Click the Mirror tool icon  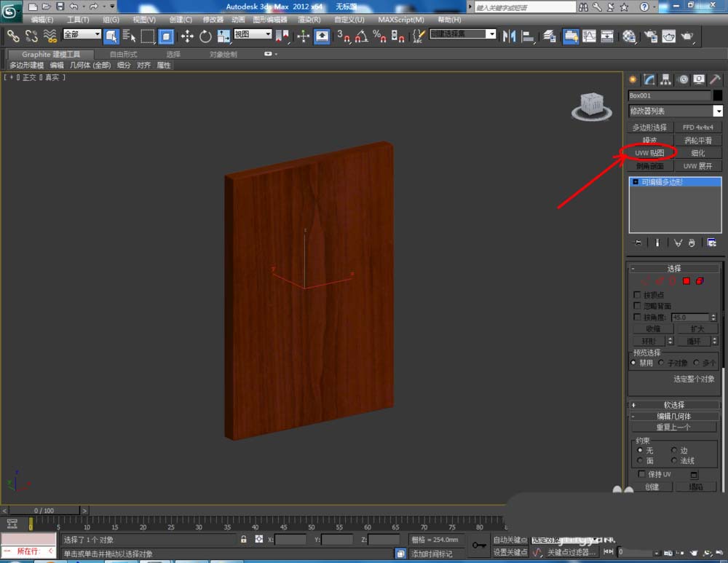point(510,36)
